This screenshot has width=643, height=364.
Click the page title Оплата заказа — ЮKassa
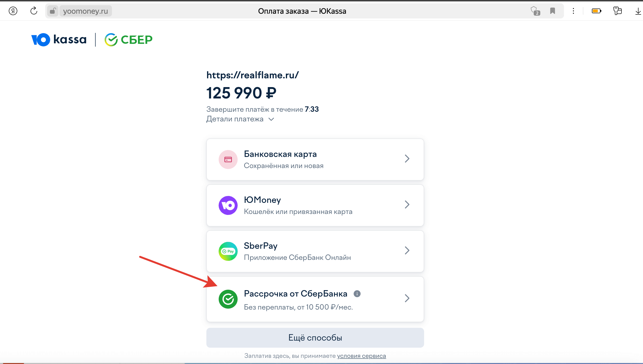(x=302, y=11)
